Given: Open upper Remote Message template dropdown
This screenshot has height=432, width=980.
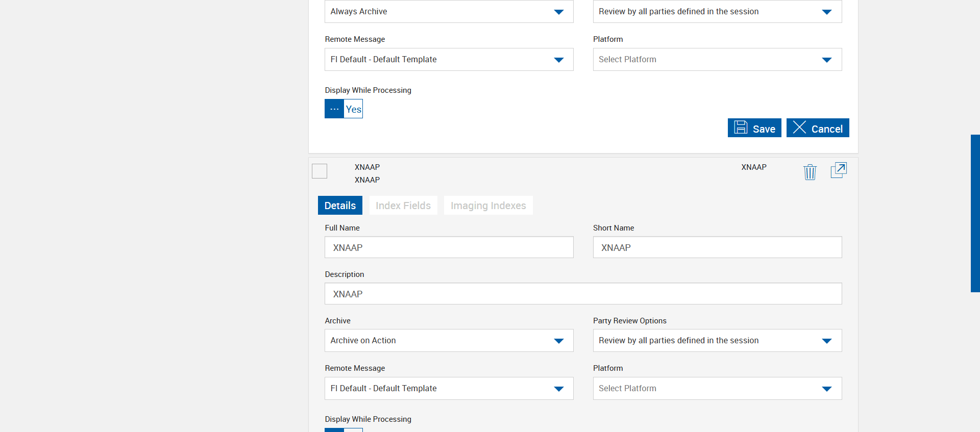Looking at the screenshot, I should pos(449,60).
